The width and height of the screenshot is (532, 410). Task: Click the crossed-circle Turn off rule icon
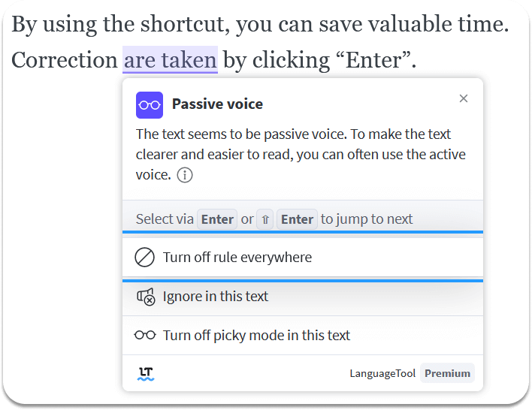pos(144,258)
